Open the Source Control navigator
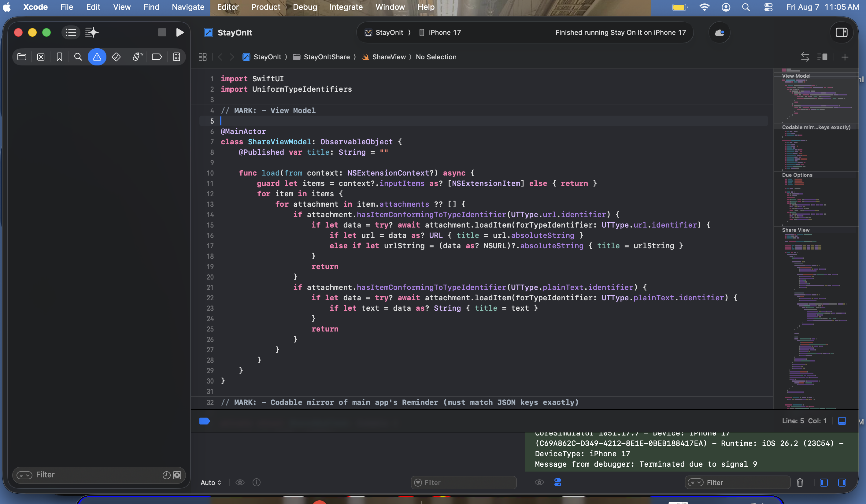This screenshot has height=504, width=866. pos(41,57)
